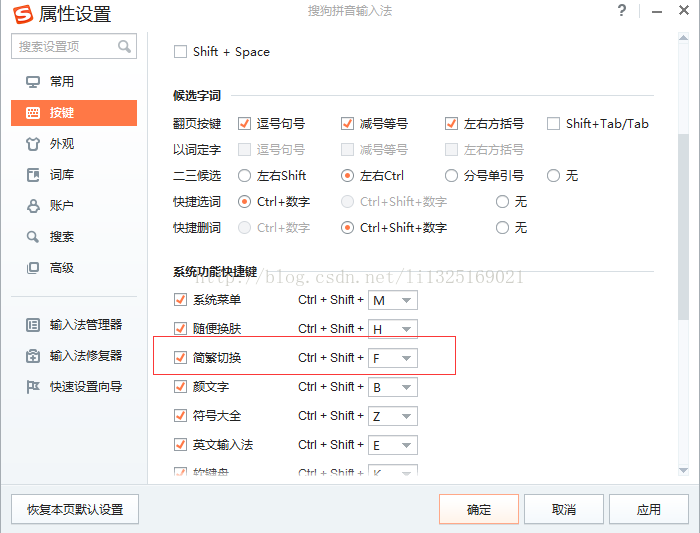Click the scrollbar down arrow
700x533 pixels.
click(683, 471)
